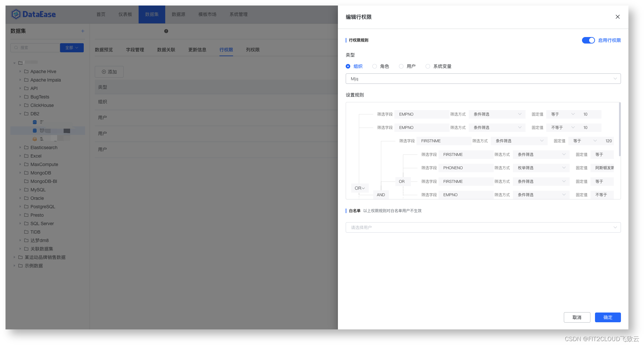Cancel the row permission edit
This screenshot has width=644, height=345.
tap(577, 317)
